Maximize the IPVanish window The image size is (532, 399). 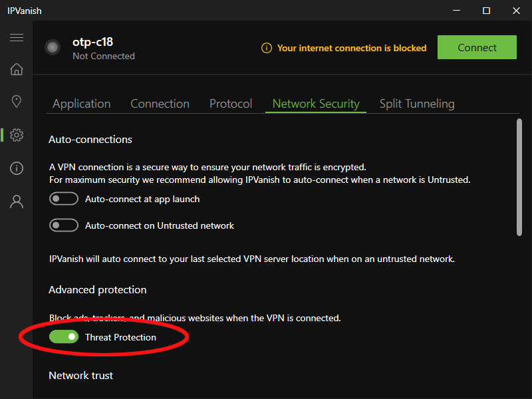[486, 11]
